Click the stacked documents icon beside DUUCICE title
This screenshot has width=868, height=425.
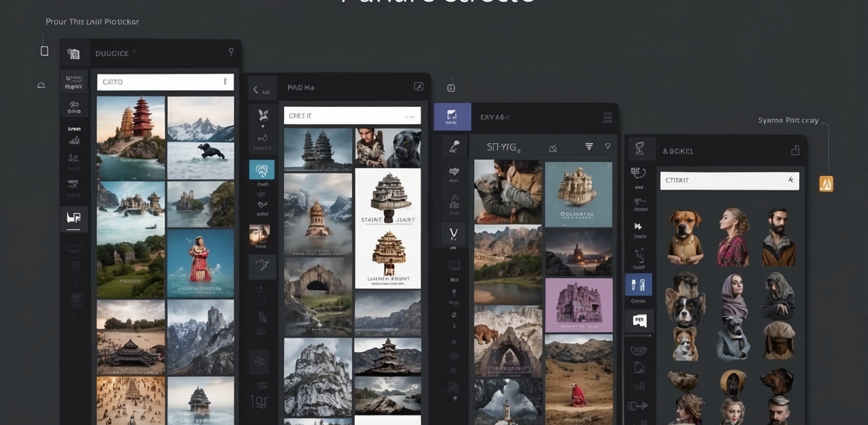pos(73,54)
